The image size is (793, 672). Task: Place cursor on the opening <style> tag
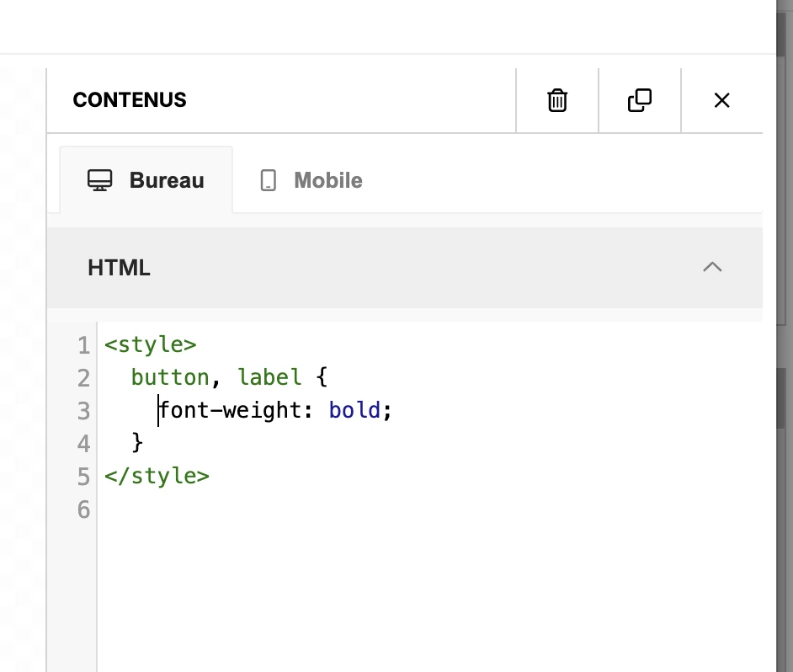pyautogui.click(x=150, y=345)
